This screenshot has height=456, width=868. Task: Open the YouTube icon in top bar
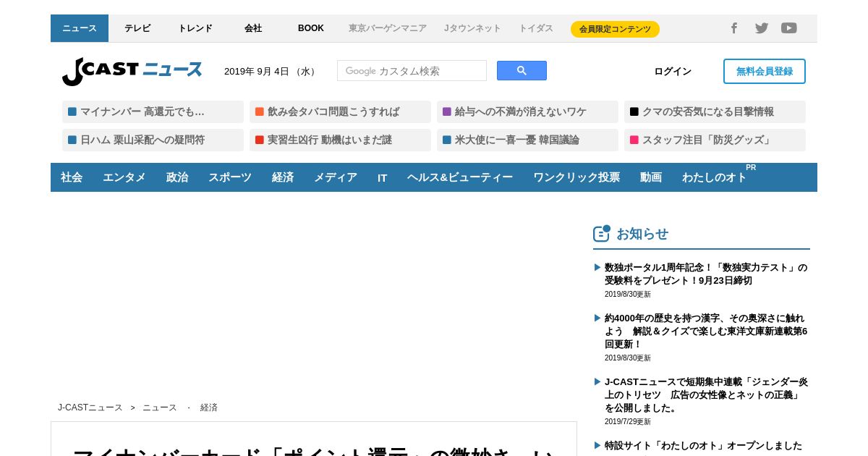(789, 28)
